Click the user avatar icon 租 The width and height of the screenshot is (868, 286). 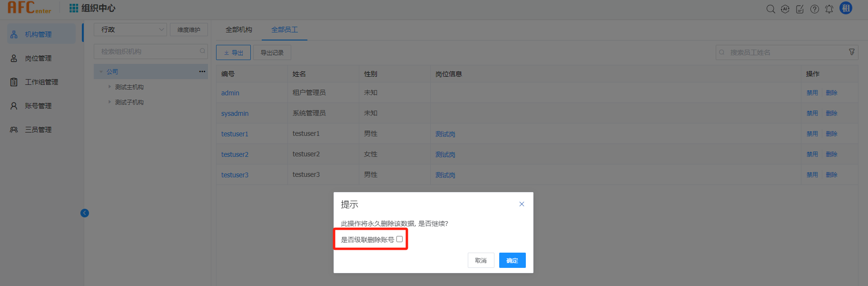846,8
